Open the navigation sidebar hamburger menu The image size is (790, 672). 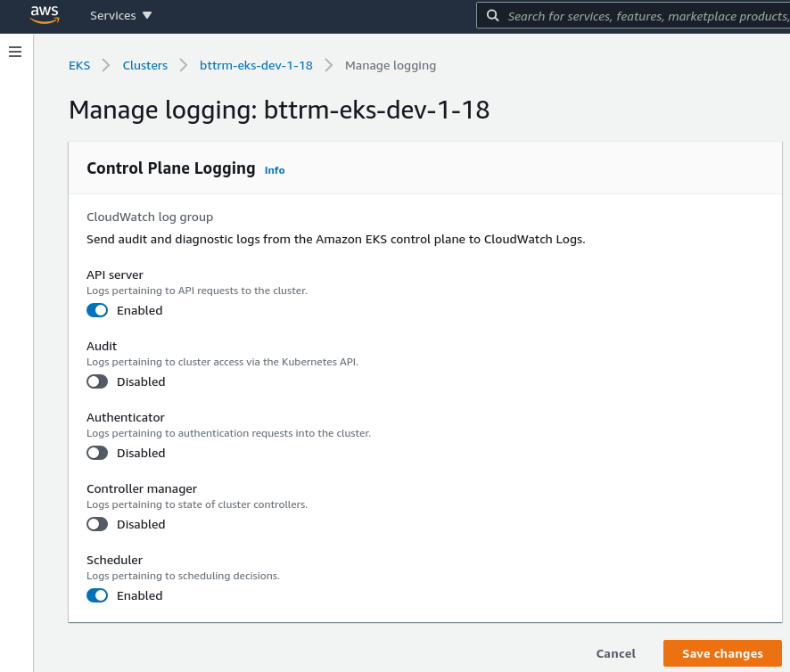tap(14, 52)
